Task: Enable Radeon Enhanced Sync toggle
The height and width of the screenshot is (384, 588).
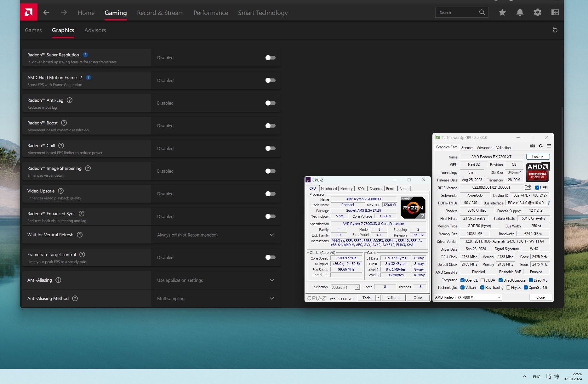Action: click(271, 216)
